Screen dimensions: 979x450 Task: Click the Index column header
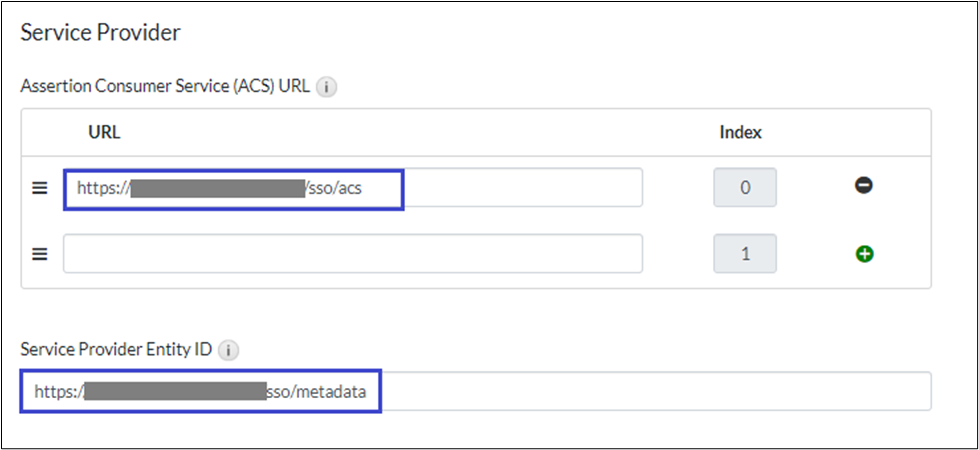[741, 132]
